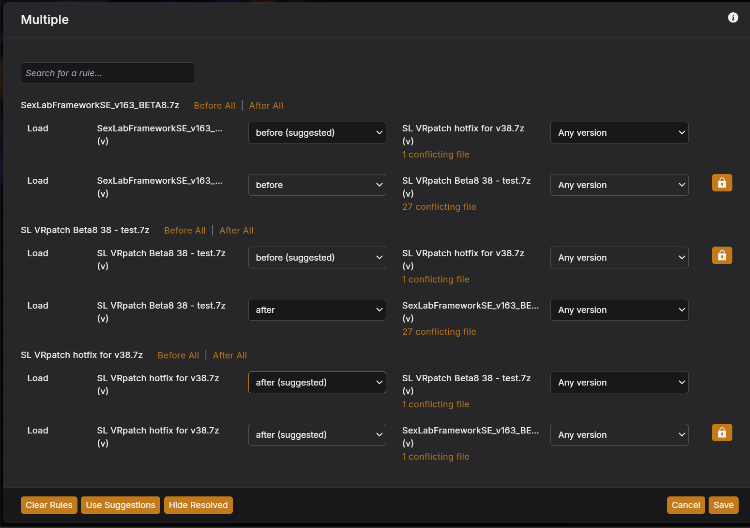
Task: Click '1 conflicting file' in Beta8 before hotfix rule
Action: click(436, 279)
